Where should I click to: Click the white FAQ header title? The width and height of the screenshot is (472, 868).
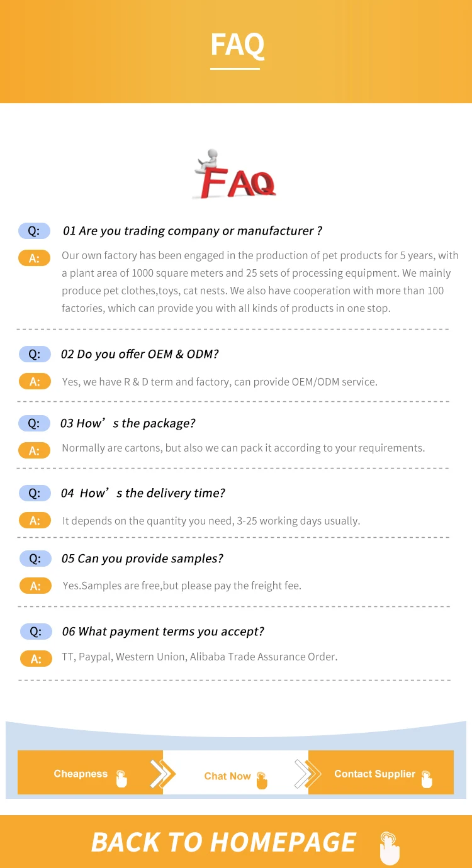click(x=237, y=45)
